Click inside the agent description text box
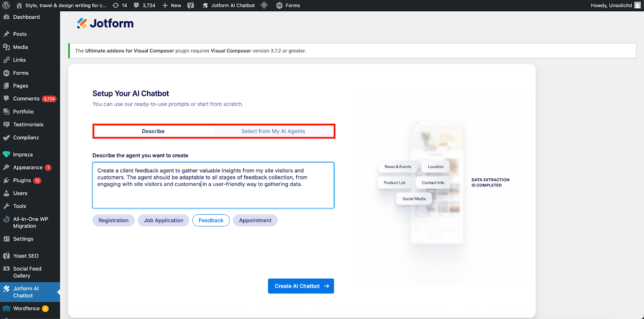 [x=213, y=195]
